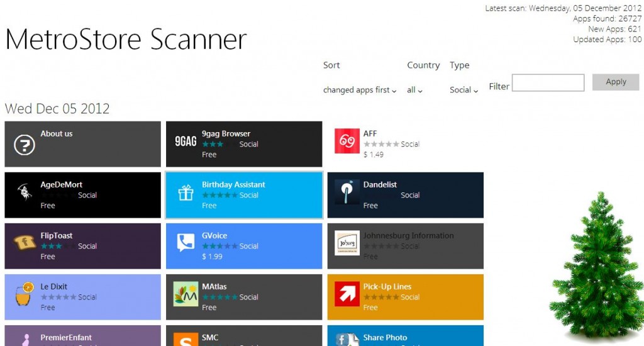Click the FlipToast bread icon
Screen dimensions: 644x346
[25, 242]
